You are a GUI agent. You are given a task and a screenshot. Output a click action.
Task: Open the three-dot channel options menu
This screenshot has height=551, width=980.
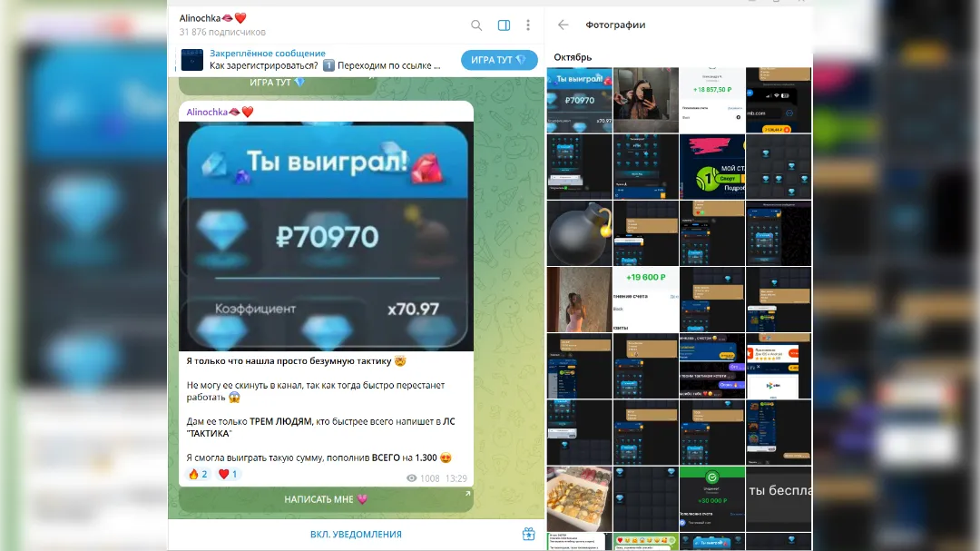[528, 25]
